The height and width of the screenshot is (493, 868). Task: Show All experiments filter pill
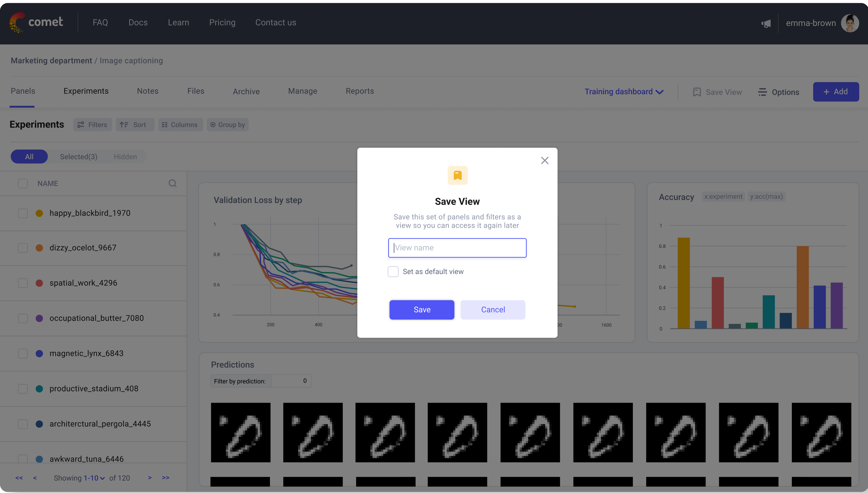click(29, 156)
